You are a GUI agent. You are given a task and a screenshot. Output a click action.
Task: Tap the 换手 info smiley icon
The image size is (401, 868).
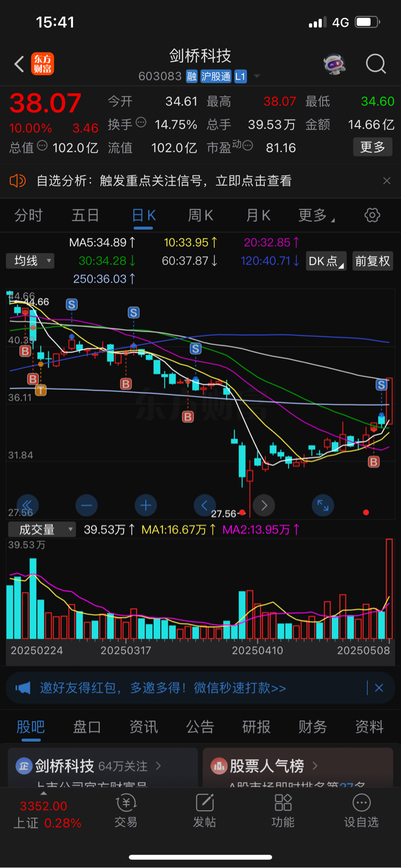coord(141,123)
